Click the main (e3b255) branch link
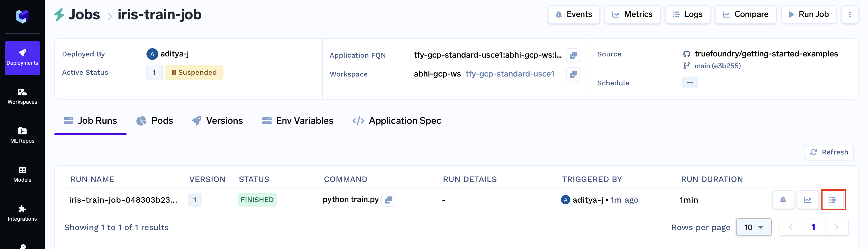 717,66
